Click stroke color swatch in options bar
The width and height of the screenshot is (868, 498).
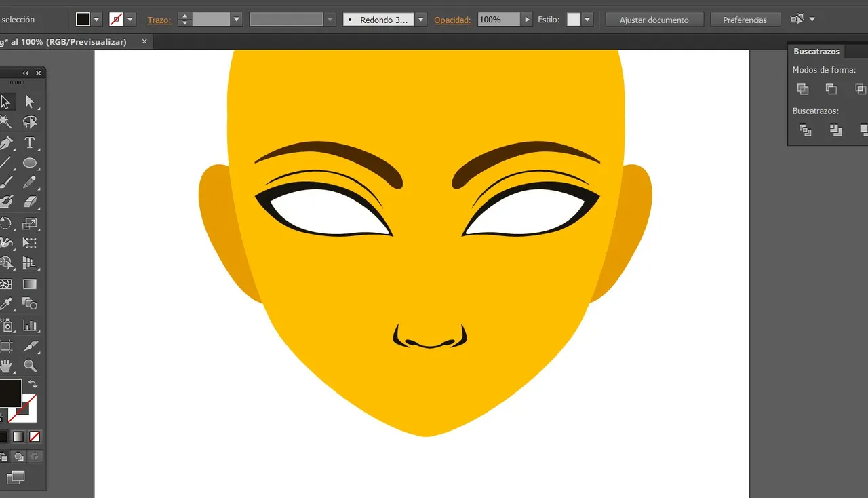tap(117, 20)
